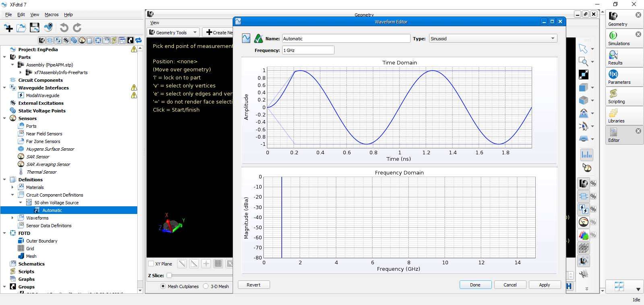Screen dimensions: 644x305
Task: Open the waveform Type dropdown
Action: [x=493, y=39]
